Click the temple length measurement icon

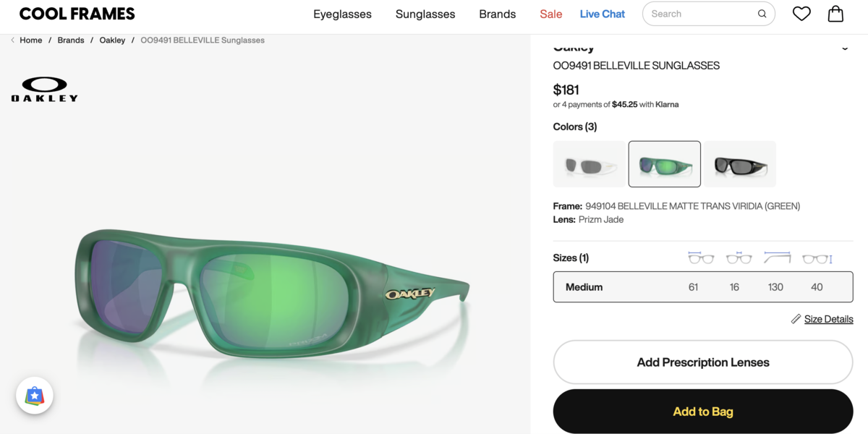coord(777,258)
